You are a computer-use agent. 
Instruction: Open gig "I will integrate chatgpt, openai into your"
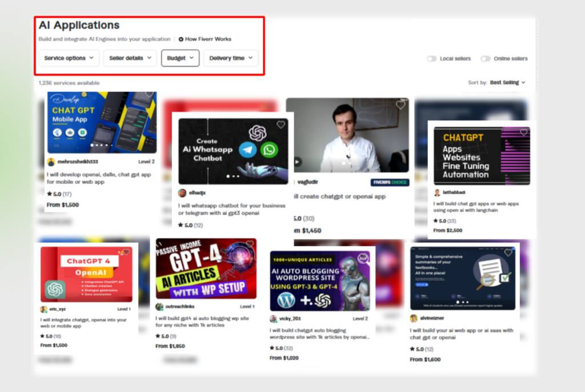(83, 323)
